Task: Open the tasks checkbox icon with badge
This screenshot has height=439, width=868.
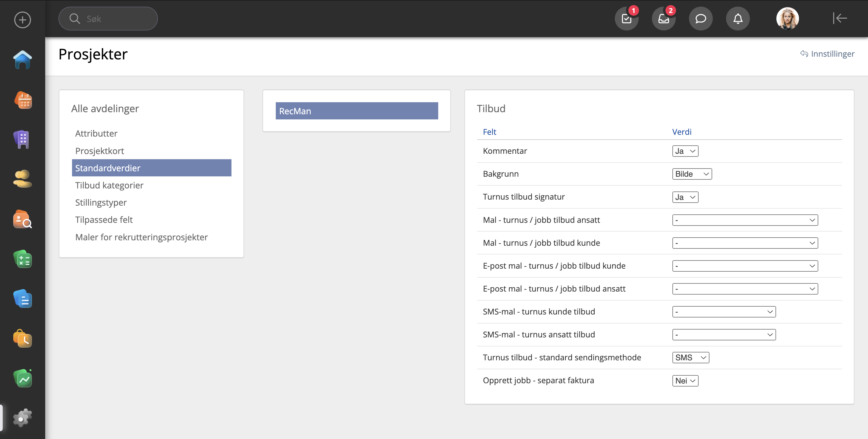Action: point(626,19)
